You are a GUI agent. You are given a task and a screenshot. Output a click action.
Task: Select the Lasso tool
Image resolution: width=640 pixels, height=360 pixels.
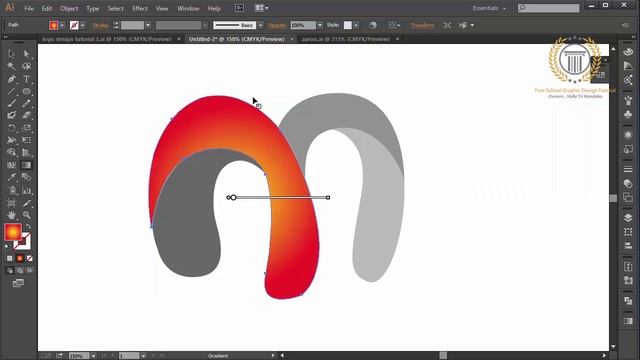pyautogui.click(x=27, y=66)
